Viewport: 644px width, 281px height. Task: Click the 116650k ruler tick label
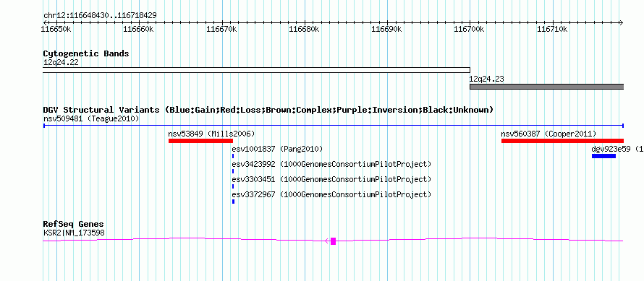[x=56, y=29]
